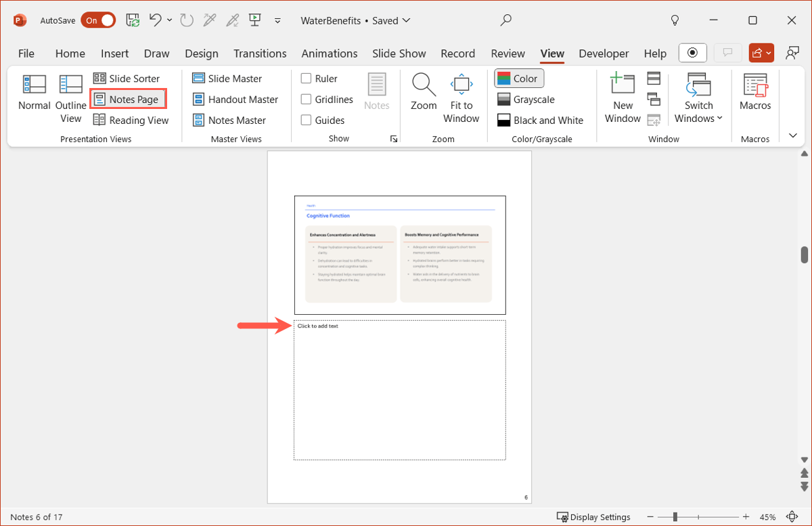This screenshot has width=812, height=526.
Task: Switch to Slide Sorter view
Action: pyautogui.click(x=127, y=79)
